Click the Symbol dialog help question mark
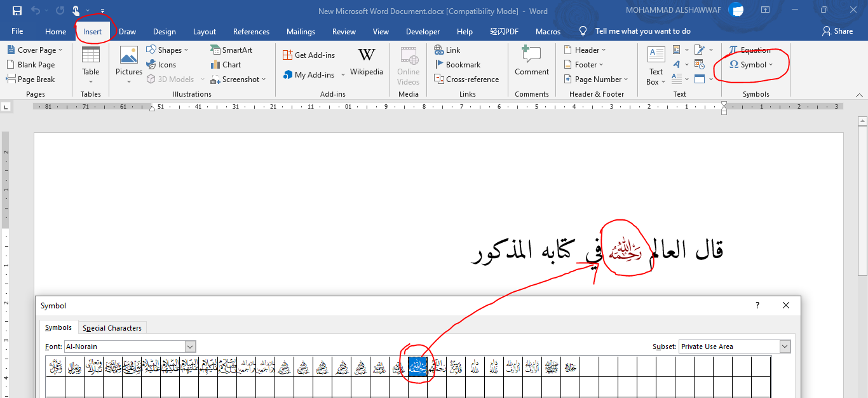The width and height of the screenshot is (868, 398). click(757, 306)
